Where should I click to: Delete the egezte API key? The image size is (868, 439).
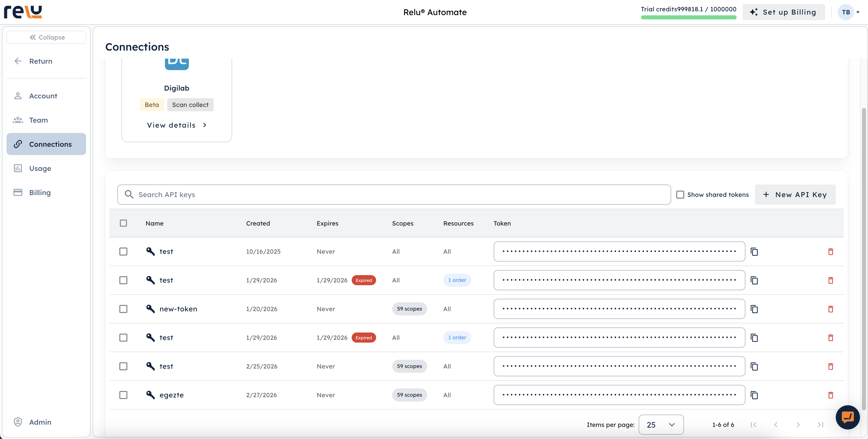pyautogui.click(x=830, y=395)
